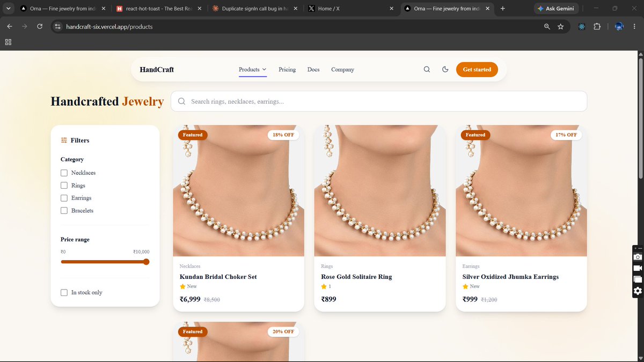Image resolution: width=644 pixels, height=362 pixels.
Task: Open the Chrome profile avatar
Action: click(x=619, y=26)
